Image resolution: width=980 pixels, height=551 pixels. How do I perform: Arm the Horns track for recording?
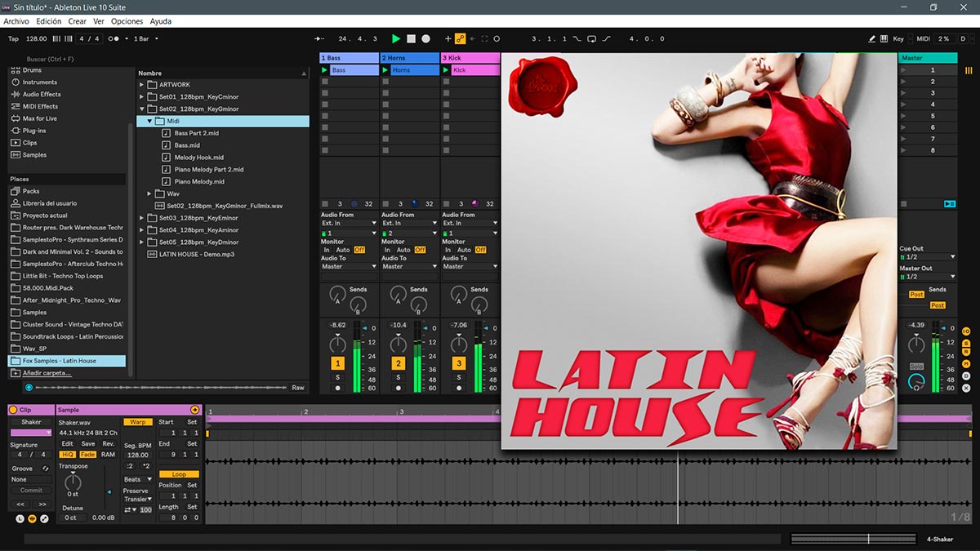399,388
